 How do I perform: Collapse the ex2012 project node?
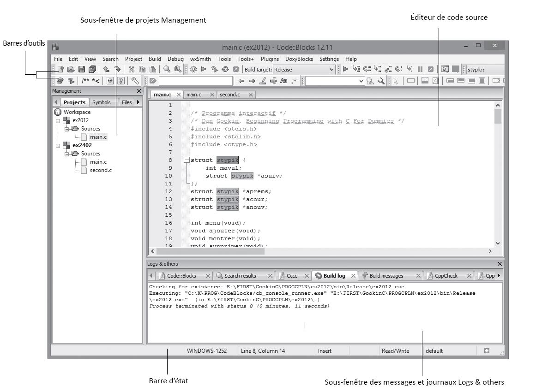tap(58, 120)
